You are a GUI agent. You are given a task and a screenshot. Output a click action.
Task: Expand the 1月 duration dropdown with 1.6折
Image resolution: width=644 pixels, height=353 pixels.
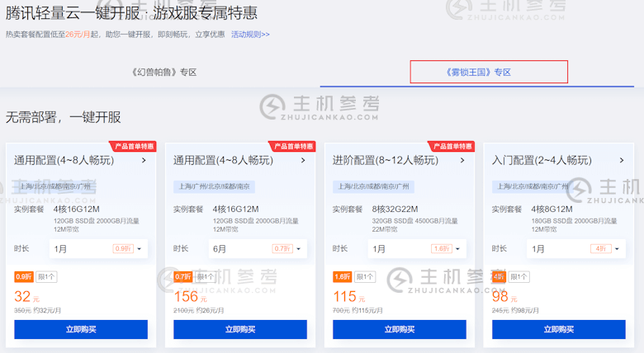[x=417, y=249]
